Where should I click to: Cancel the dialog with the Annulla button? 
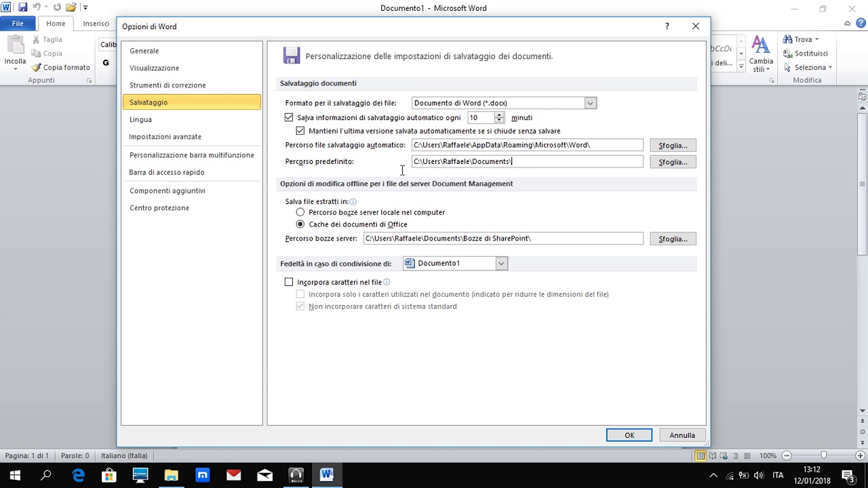point(682,435)
